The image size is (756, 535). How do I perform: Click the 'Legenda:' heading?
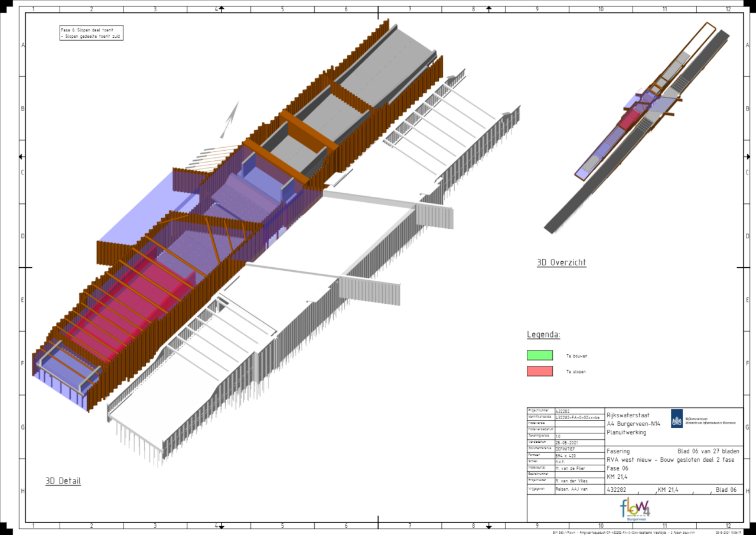coord(543,335)
